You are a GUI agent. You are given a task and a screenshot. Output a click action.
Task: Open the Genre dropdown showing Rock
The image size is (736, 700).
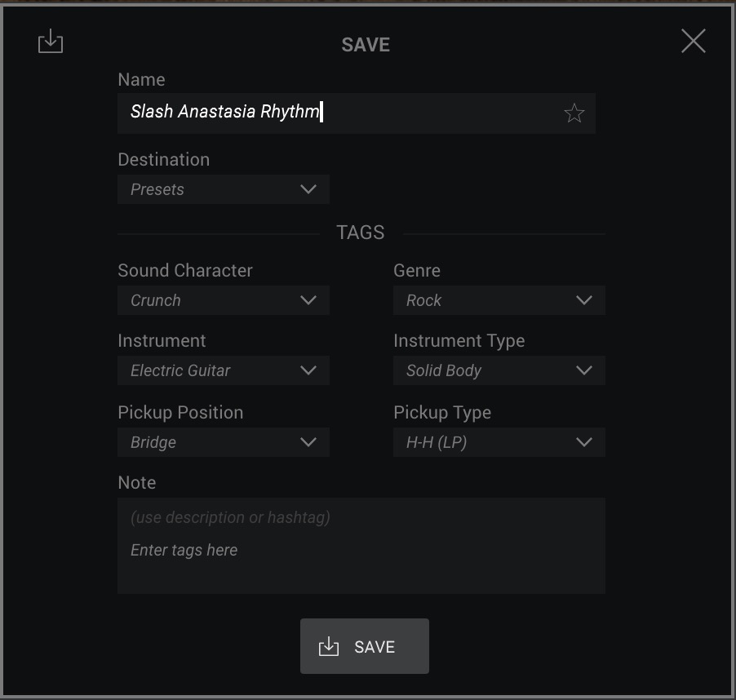click(499, 300)
